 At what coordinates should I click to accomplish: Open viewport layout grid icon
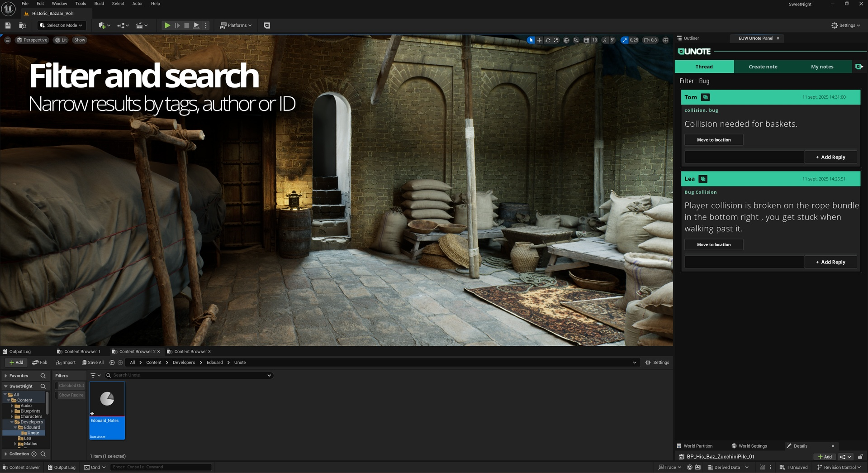point(666,40)
